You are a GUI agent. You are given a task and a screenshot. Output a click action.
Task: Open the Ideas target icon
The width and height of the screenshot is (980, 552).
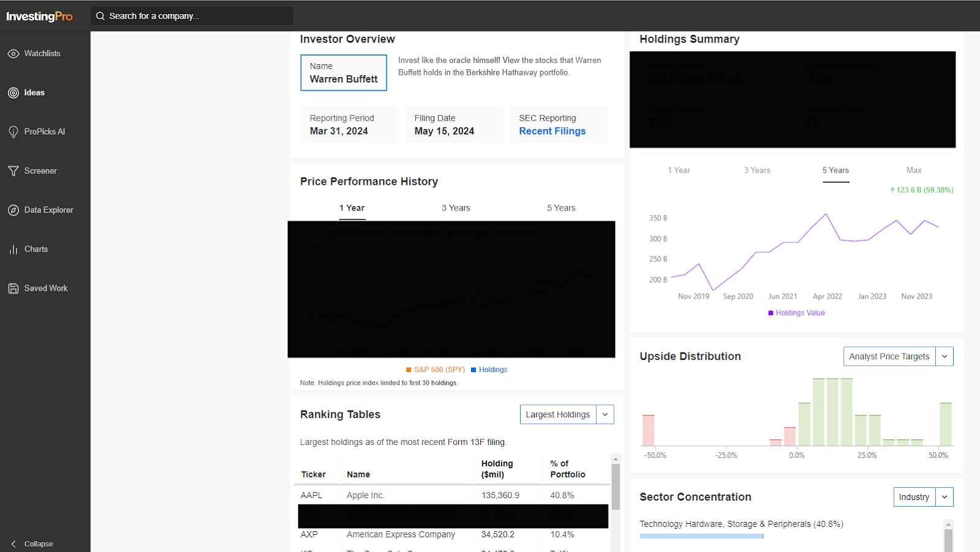(x=13, y=93)
